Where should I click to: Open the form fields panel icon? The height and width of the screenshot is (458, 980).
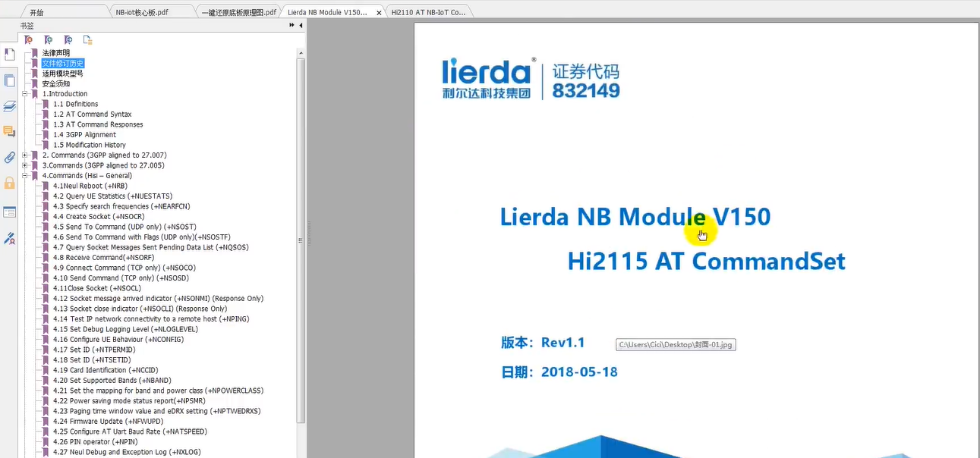9,212
